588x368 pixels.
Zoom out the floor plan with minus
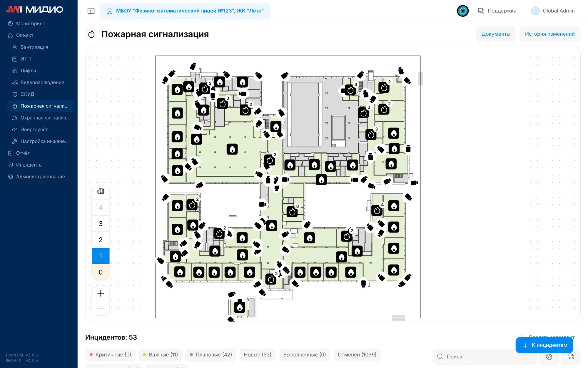101,308
